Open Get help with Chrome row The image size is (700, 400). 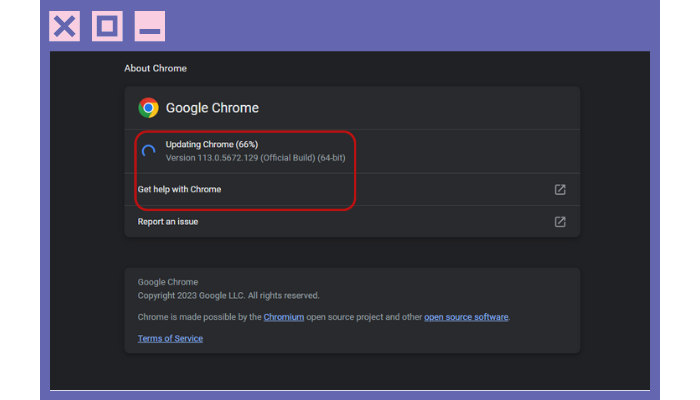(x=352, y=189)
